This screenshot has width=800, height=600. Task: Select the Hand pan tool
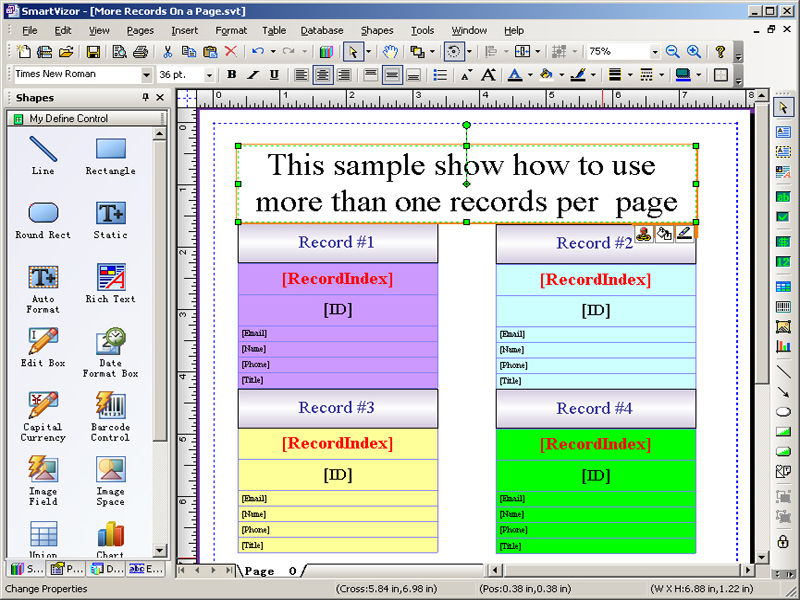[390, 52]
